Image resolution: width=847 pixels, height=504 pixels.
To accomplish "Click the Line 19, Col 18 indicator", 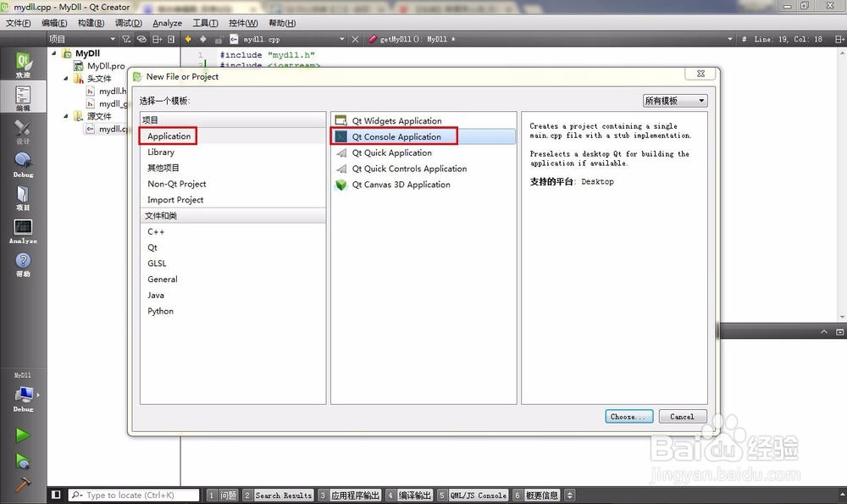I will (788, 39).
